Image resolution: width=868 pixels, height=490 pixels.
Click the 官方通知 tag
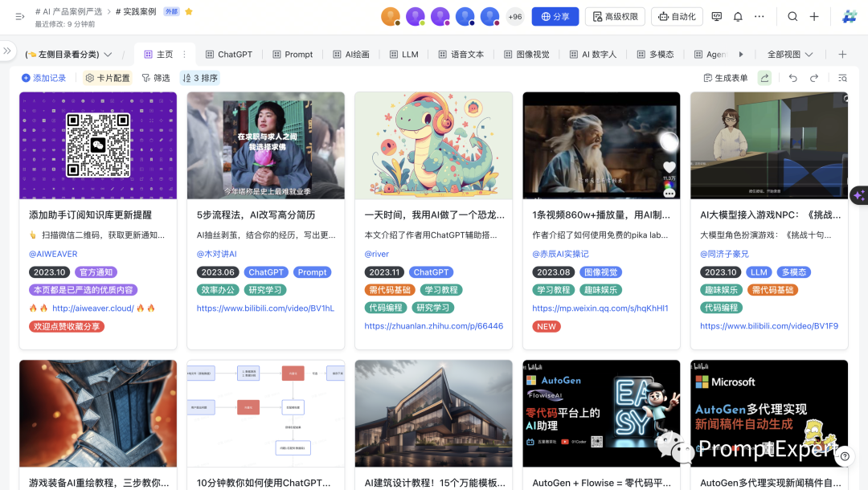[96, 272]
